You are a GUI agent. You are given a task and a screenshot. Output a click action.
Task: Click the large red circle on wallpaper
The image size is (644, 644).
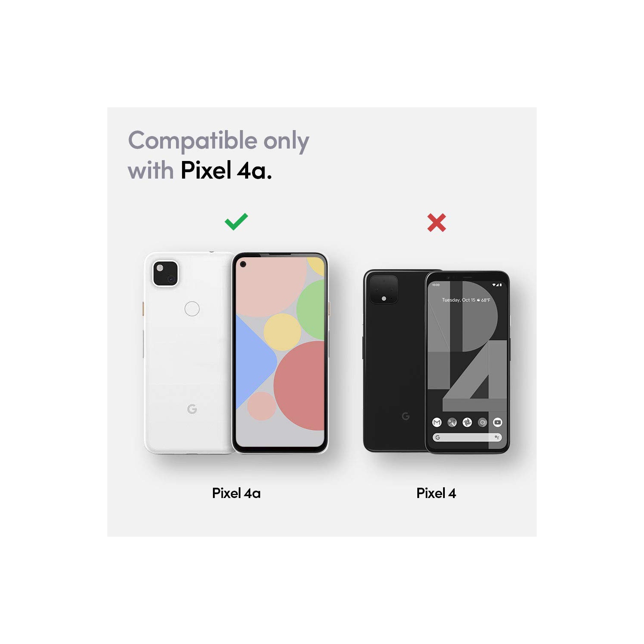tap(299, 386)
